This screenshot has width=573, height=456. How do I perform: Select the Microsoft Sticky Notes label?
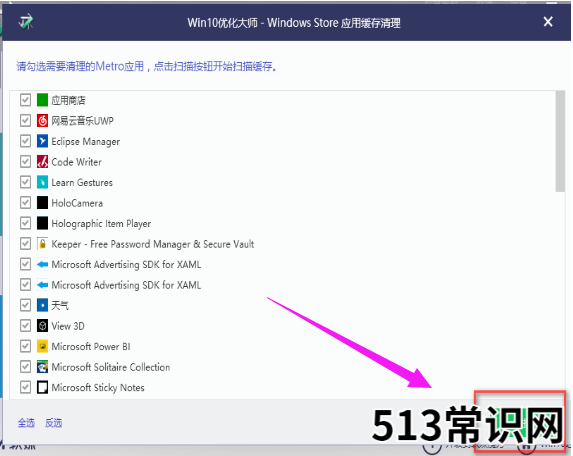coord(98,387)
